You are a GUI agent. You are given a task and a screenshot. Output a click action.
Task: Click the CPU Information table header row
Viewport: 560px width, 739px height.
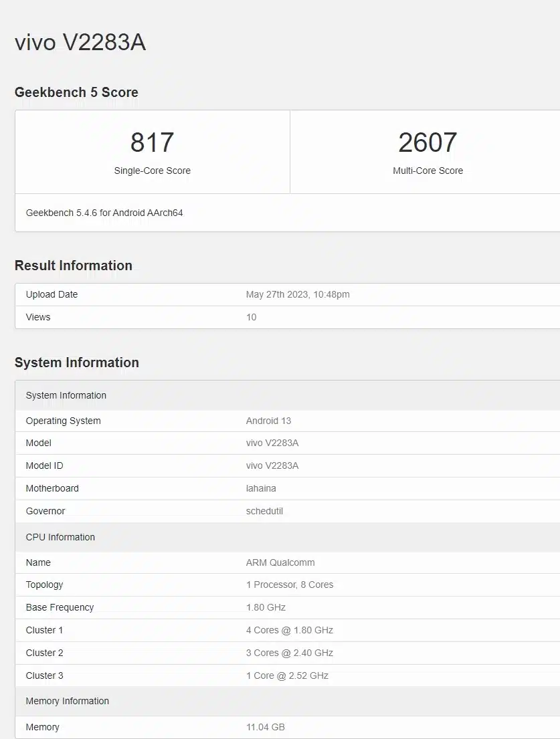[x=60, y=537]
